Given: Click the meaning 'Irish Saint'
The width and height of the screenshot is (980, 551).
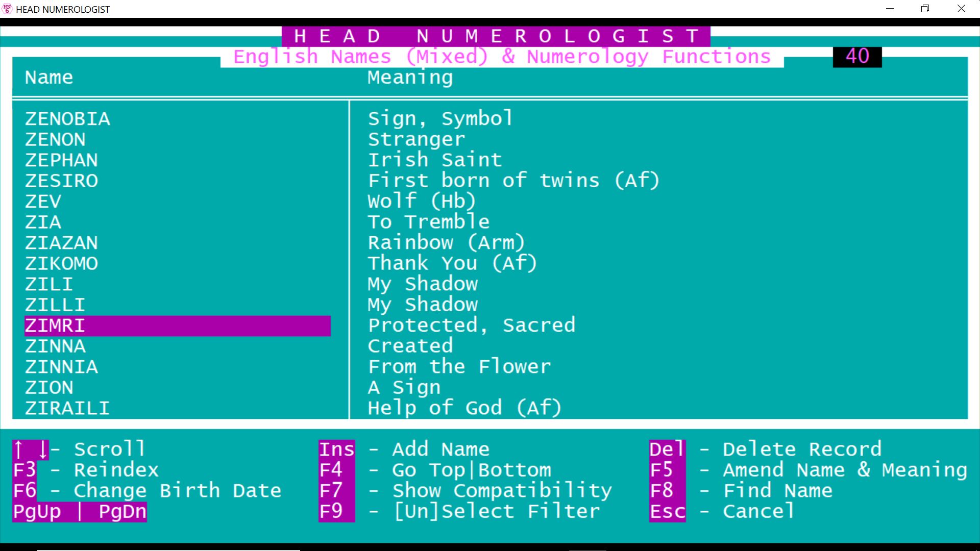Looking at the screenshot, I should click(x=435, y=160).
